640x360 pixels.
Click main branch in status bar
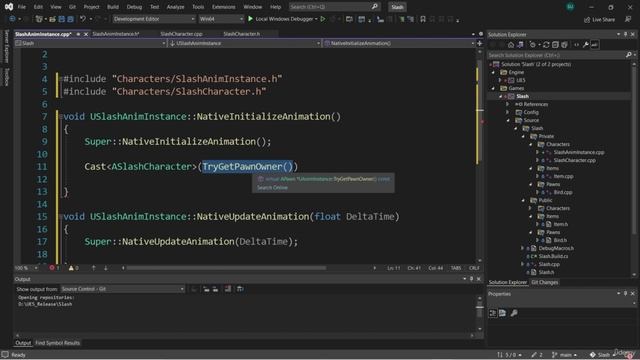[564, 355]
